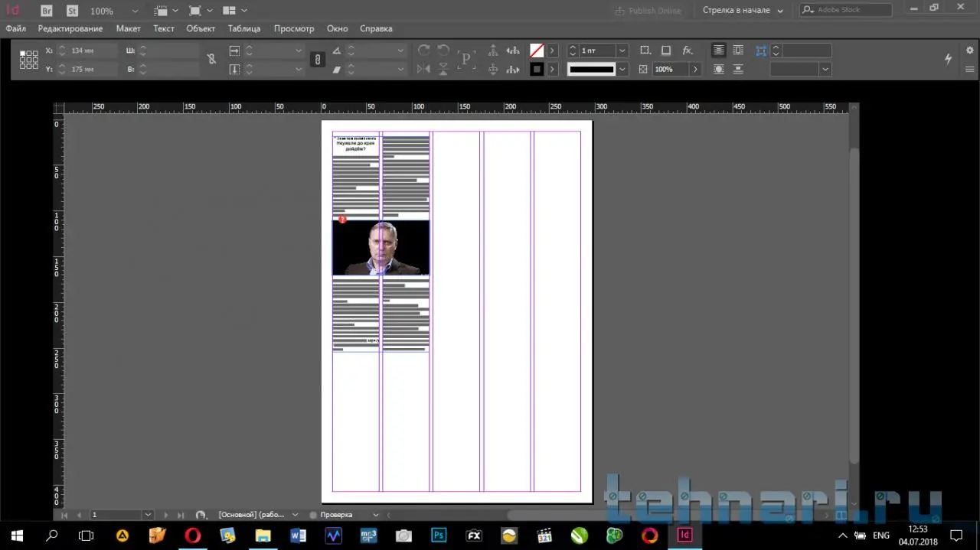The image size is (980, 550).
Task: Open the Таблица menu
Action: (x=244, y=28)
